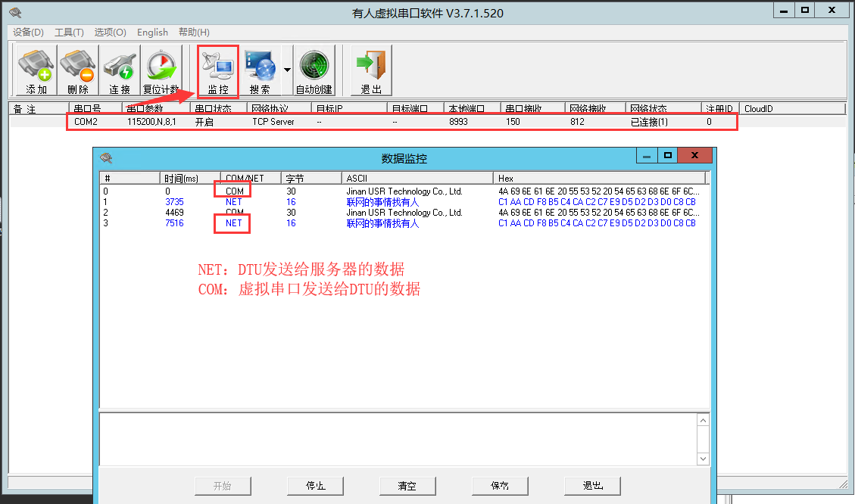Click the 退出 (Exit) door icon

point(371,70)
